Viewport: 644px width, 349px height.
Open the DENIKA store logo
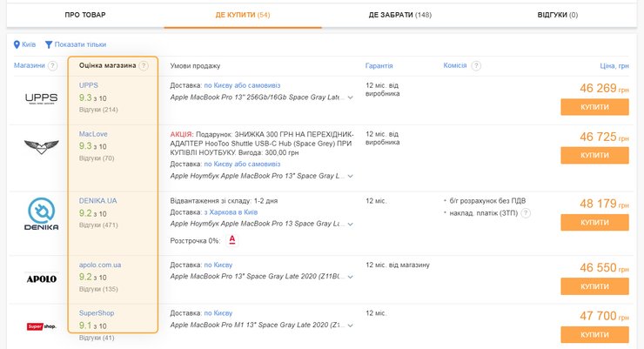click(x=41, y=215)
